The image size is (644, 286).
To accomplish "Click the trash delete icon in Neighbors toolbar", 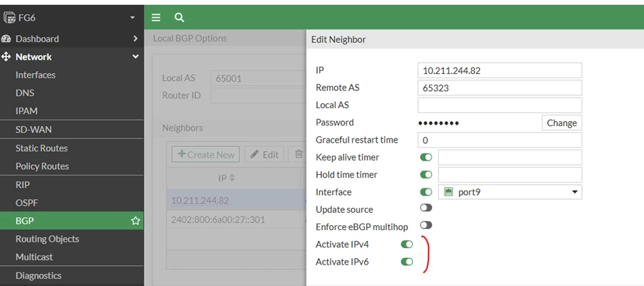I will coord(298,154).
